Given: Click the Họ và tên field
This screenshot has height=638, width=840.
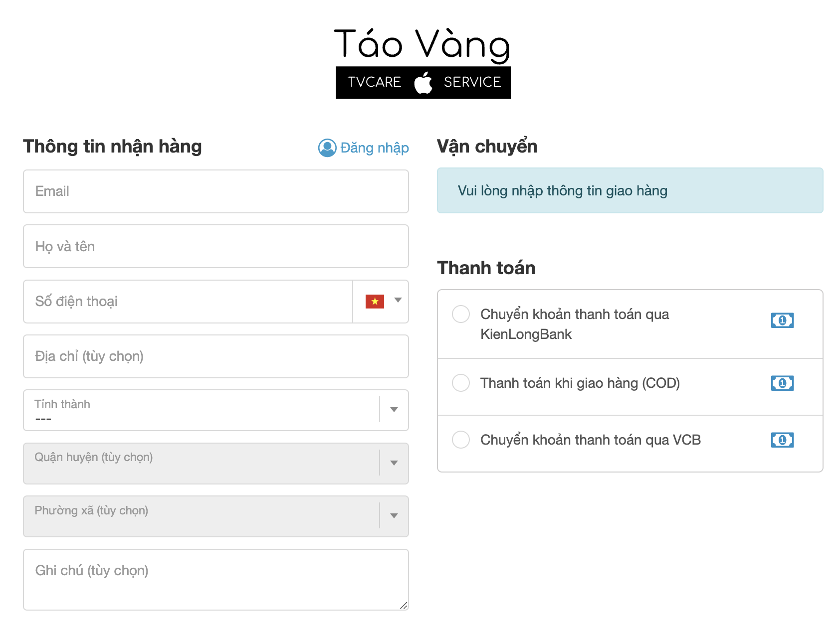Looking at the screenshot, I should [215, 246].
